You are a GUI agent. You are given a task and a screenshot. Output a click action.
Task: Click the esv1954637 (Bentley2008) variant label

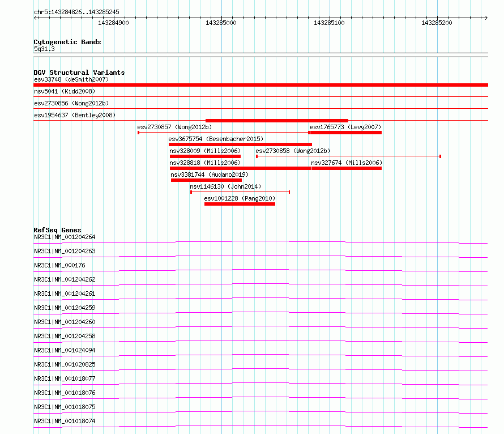[x=75, y=115]
